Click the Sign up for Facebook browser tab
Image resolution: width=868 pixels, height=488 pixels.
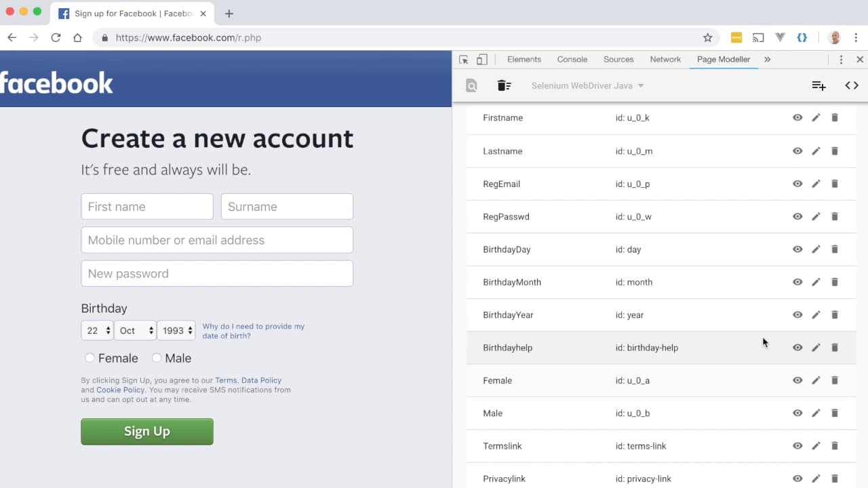click(132, 14)
